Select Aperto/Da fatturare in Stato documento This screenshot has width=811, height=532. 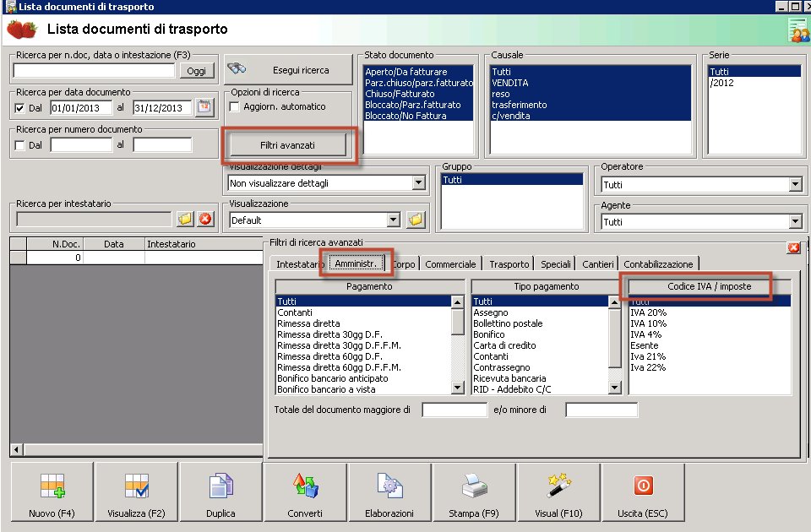(x=418, y=72)
